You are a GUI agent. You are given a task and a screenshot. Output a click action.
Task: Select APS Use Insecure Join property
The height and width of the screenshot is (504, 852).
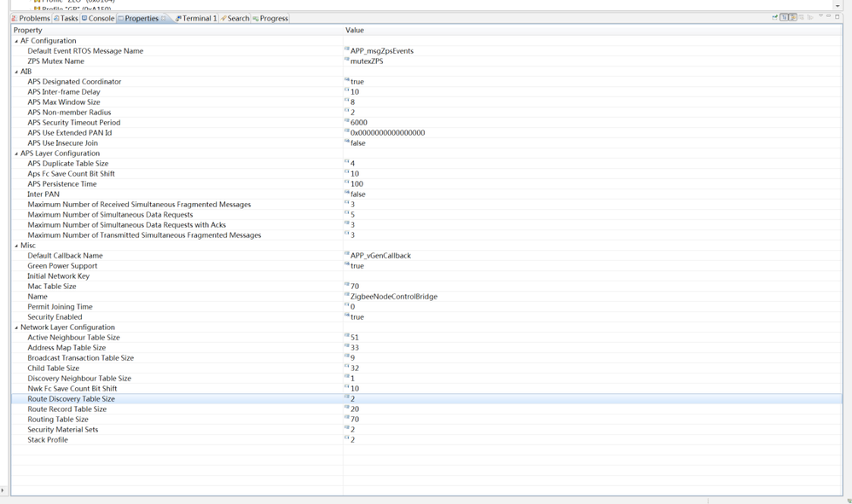click(62, 143)
